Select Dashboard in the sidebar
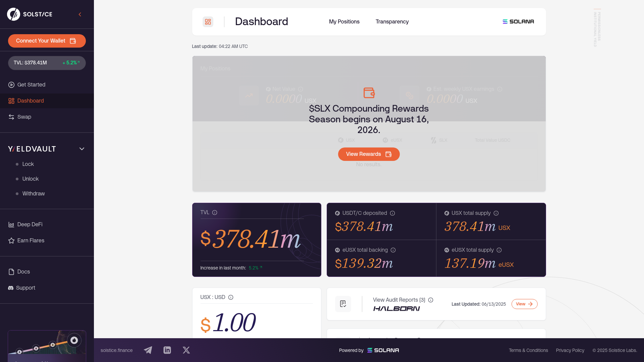 (47, 101)
